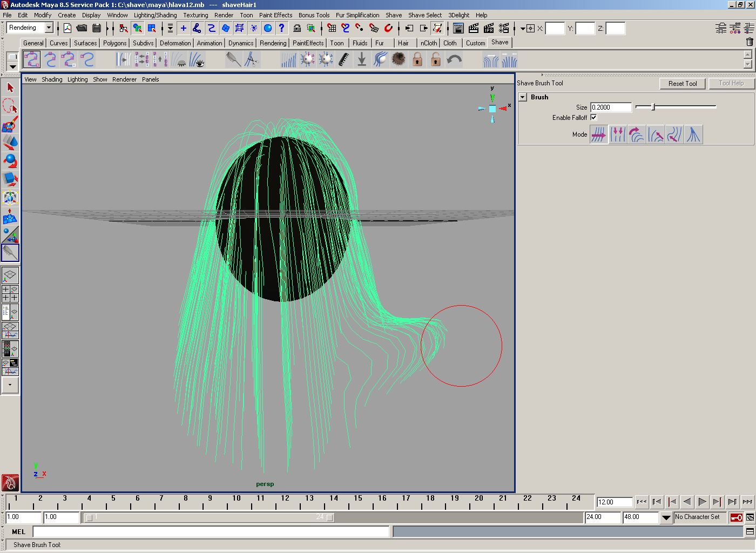Open viewport Shading menu

point(52,79)
